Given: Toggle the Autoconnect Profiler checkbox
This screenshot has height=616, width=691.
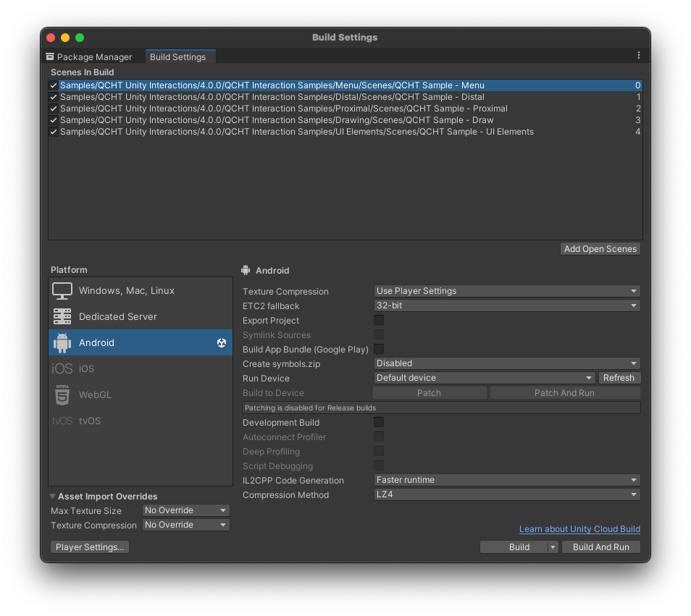Looking at the screenshot, I should pyautogui.click(x=379, y=436).
